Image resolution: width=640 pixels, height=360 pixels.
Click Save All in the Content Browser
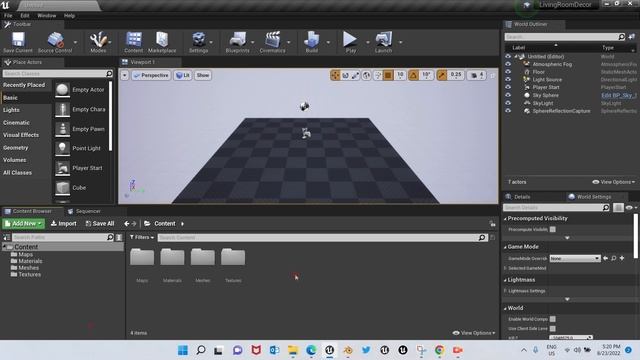tap(100, 224)
